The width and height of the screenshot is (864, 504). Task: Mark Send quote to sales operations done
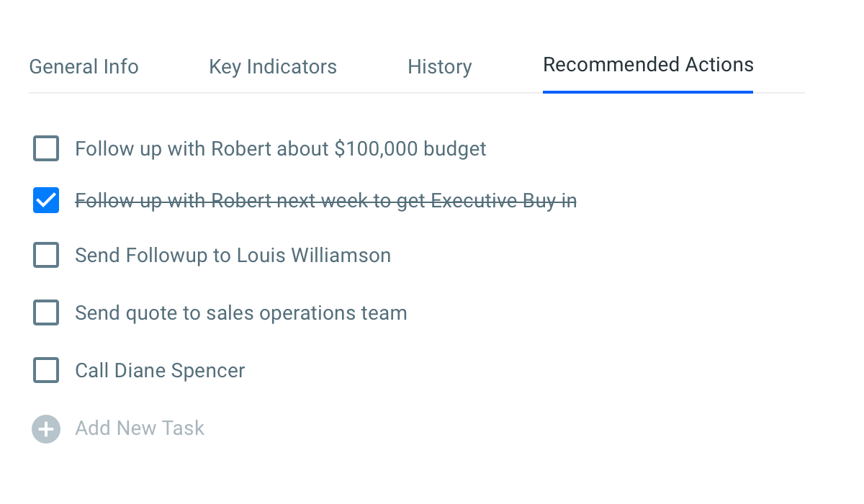46,313
